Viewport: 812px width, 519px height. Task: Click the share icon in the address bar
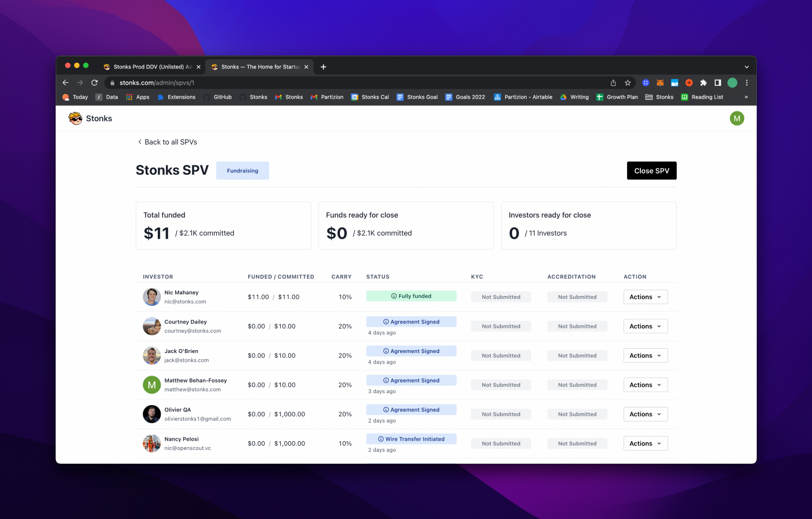pos(614,83)
